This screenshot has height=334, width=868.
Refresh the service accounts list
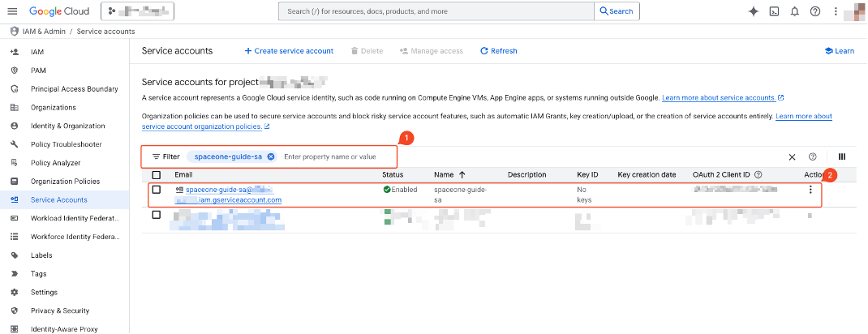click(x=499, y=51)
